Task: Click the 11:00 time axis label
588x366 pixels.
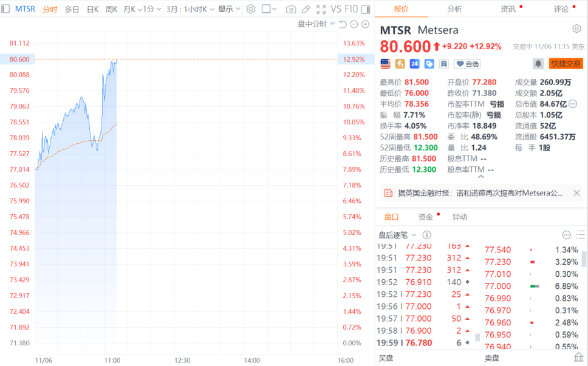Action: (112, 361)
